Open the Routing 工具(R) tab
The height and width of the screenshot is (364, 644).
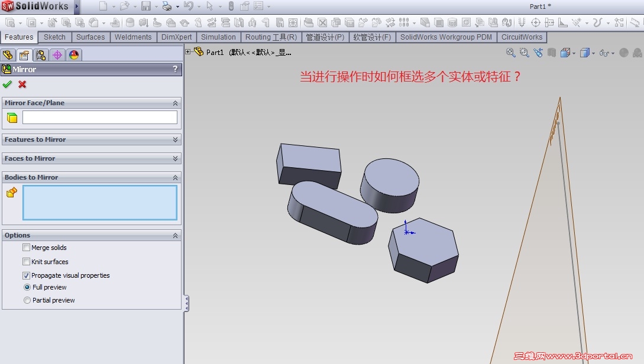271,37
